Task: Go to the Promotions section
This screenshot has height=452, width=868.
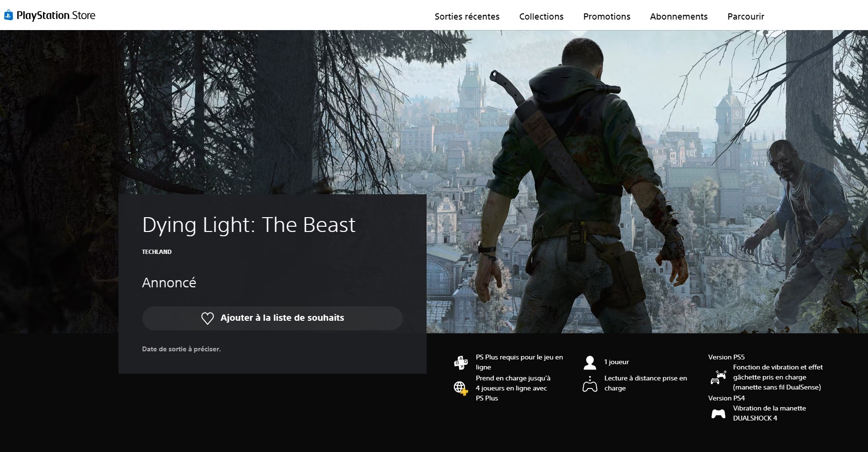Action: [x=607, y=17]
